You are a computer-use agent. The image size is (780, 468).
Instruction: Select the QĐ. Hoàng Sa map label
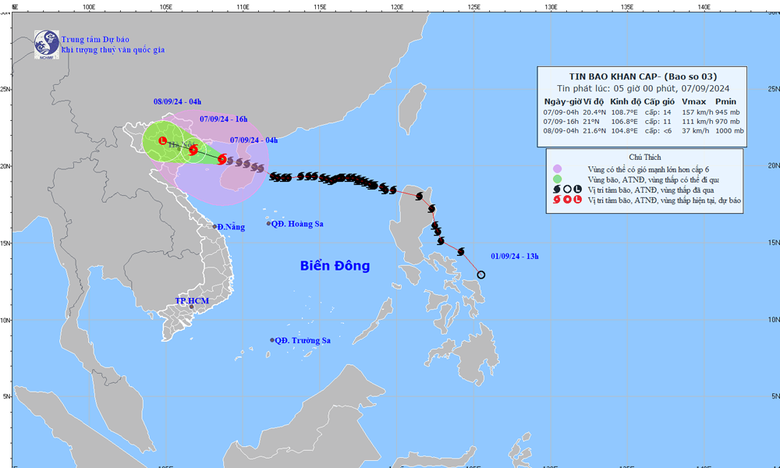click(303, 223)
